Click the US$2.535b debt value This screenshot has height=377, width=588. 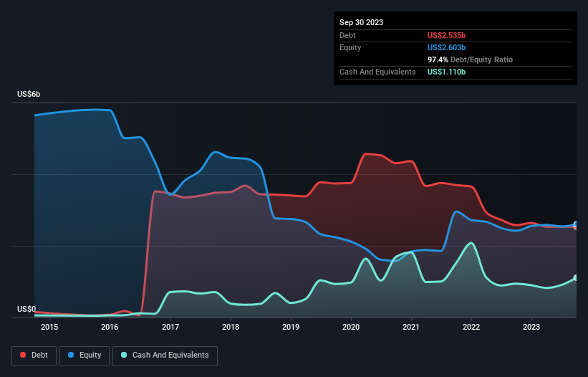tap(446, 35)
